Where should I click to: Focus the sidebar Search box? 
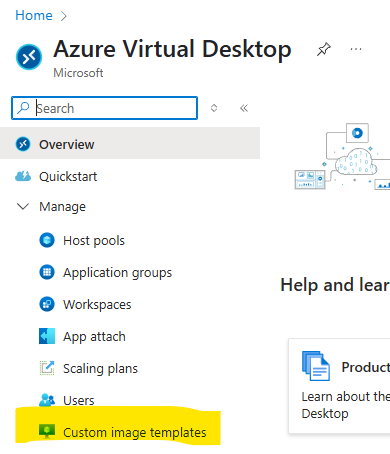(x=104, y=108)
